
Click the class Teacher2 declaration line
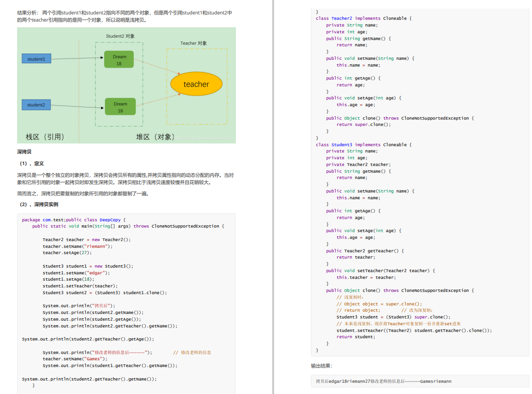tap(364, 18)
